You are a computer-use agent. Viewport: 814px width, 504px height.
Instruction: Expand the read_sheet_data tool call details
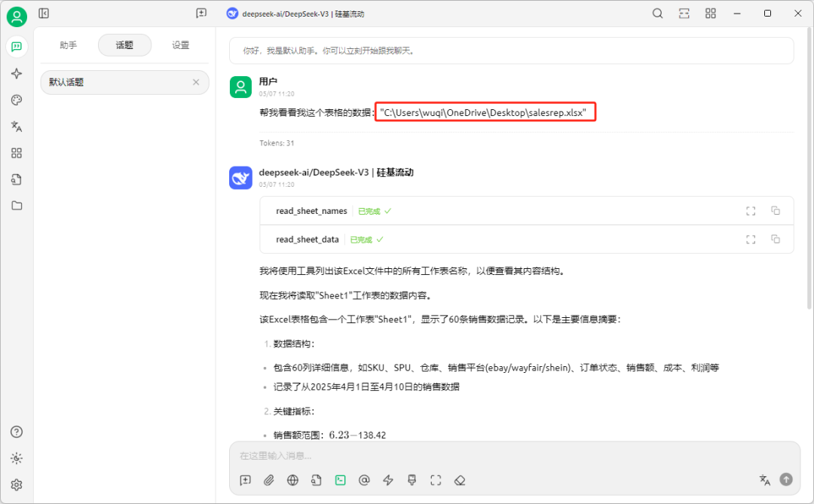click(x=750, y=239)
